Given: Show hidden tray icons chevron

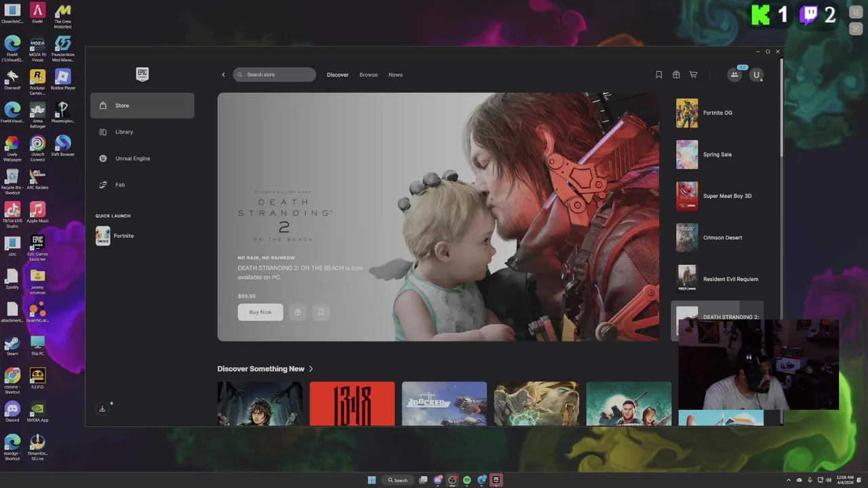Looking at the screenshot, I should [789, 480].
